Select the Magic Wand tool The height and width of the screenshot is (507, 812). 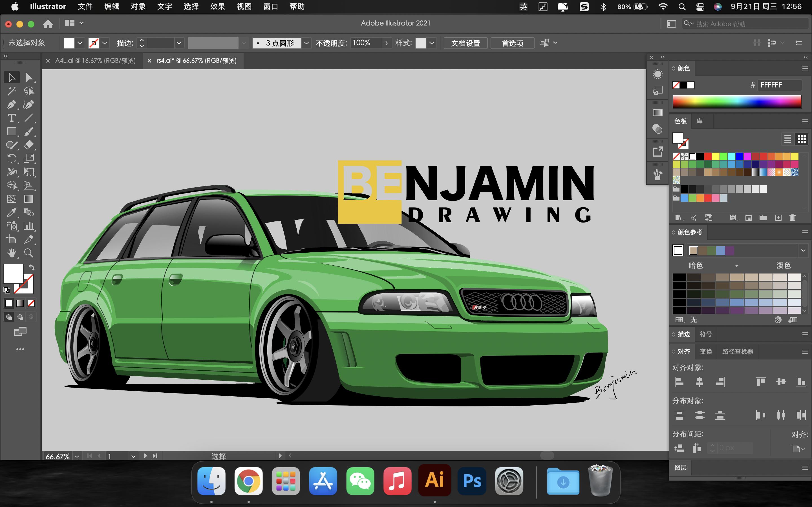(x=11, y=91)
